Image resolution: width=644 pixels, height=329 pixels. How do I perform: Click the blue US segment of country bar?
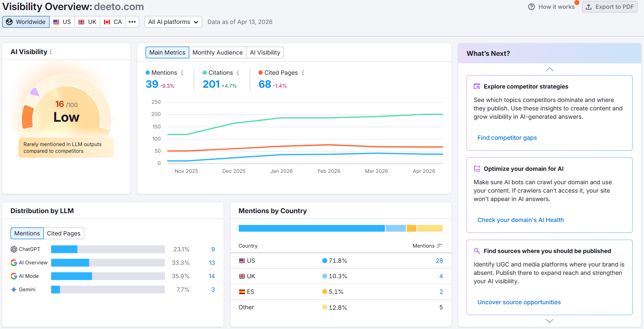pos(312,228)
